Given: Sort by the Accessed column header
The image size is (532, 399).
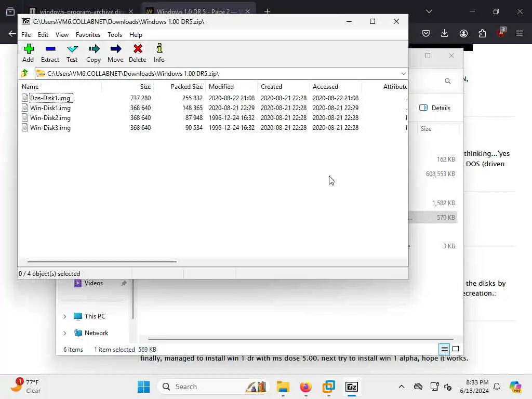Looking at the screenshot, I should pyautogui.click(x=336, y=87).
